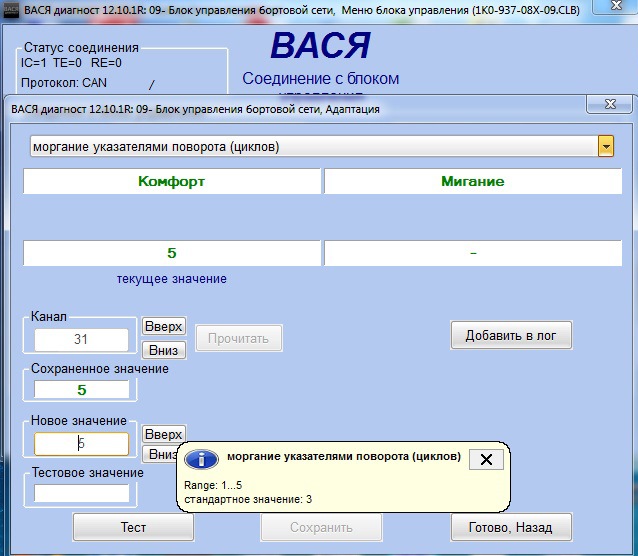
Task: Click the Тестовое значение input field
Action: click(x=81, y=493)
